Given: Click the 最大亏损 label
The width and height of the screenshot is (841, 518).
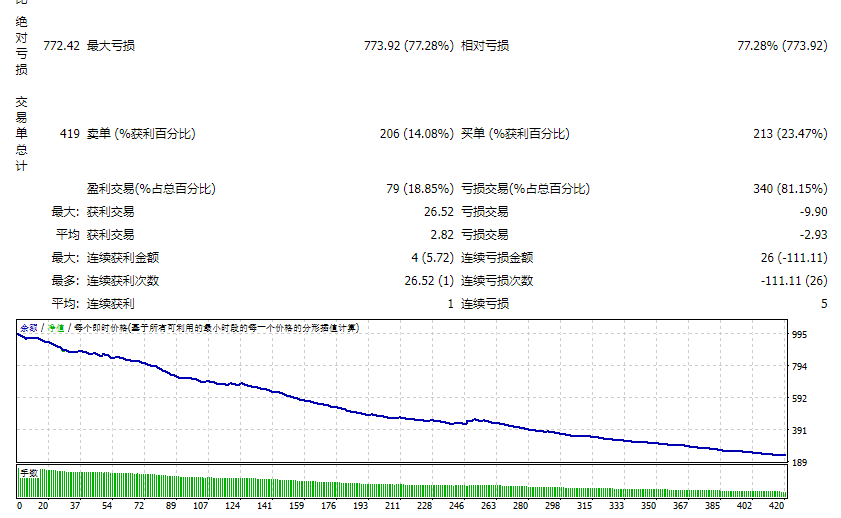Looking at the screenshot, I should [110, 46].
